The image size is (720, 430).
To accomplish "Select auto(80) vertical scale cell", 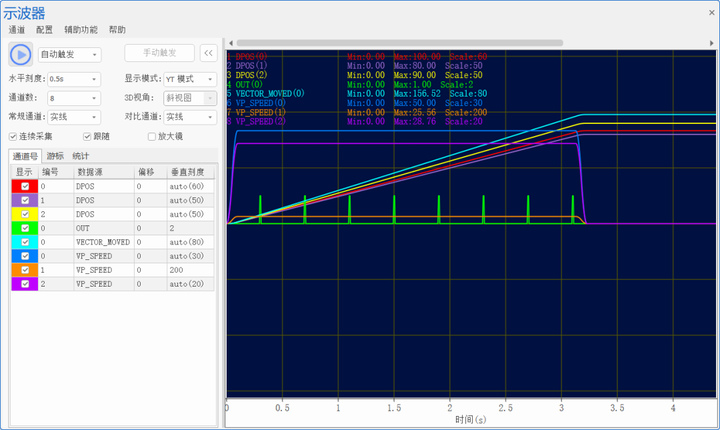I will click(191, 242).
